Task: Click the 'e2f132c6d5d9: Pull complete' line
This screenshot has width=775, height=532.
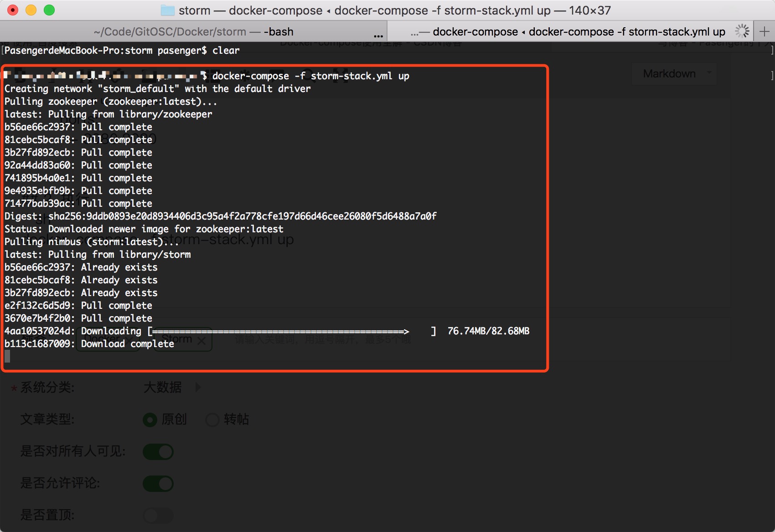Action: pyautogui.click(x=78, y=306)
